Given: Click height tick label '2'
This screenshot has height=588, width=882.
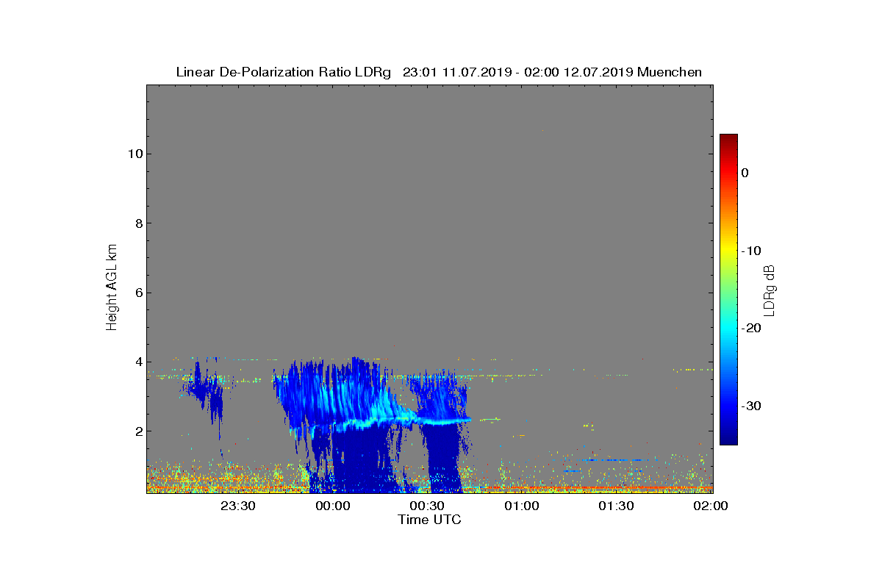Looking at the screenshot, I should [137, 431].
